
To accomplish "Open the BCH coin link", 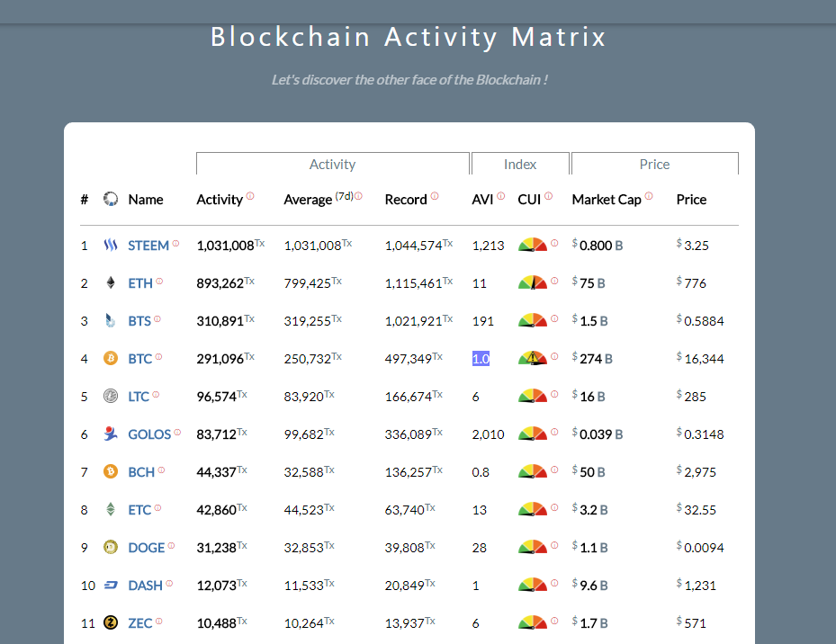I will pos(141,473).
